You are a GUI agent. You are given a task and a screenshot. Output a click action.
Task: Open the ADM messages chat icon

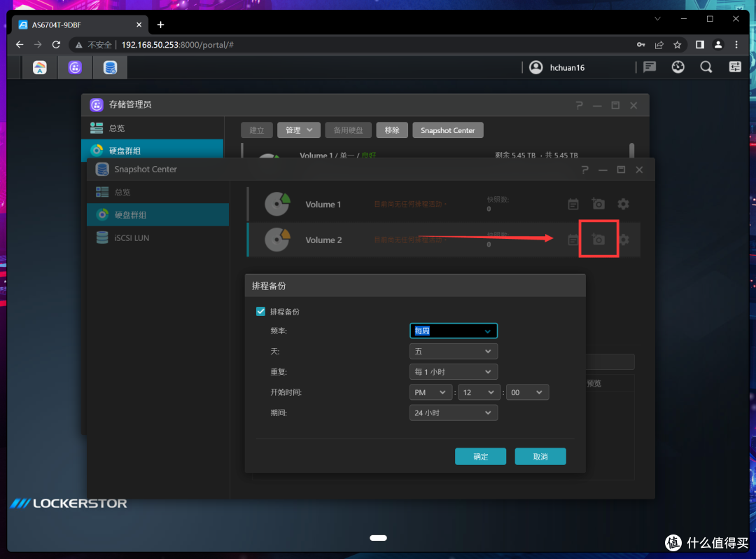(650, 67)
